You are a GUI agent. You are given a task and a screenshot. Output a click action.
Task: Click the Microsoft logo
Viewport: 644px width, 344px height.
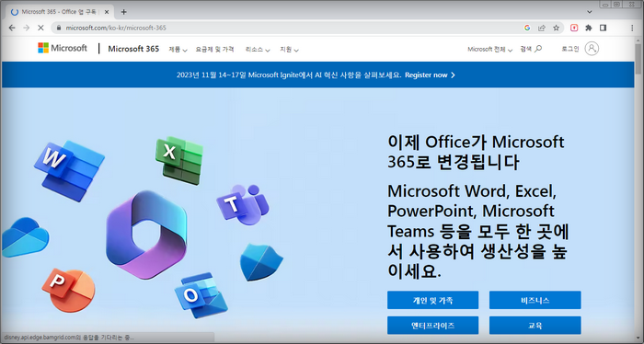pos(63,48)
